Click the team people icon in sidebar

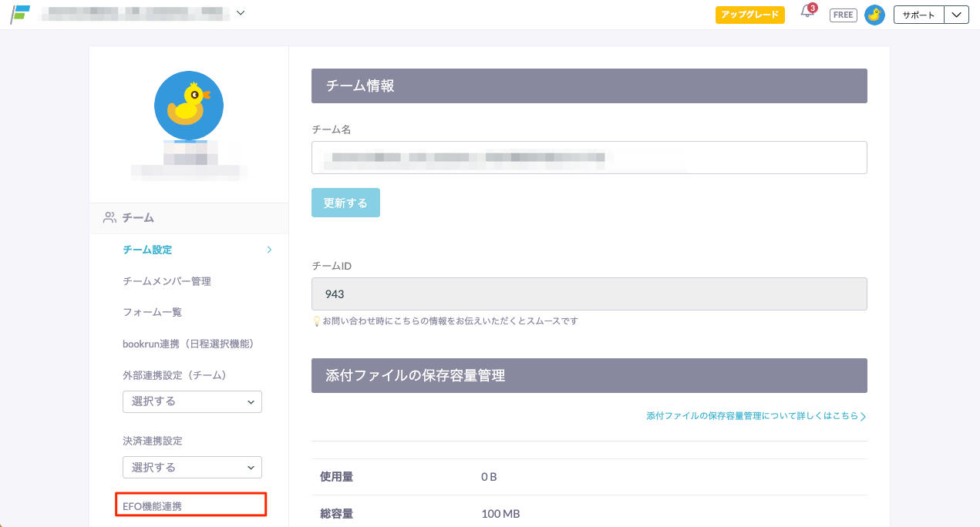(x=109, y=218)
